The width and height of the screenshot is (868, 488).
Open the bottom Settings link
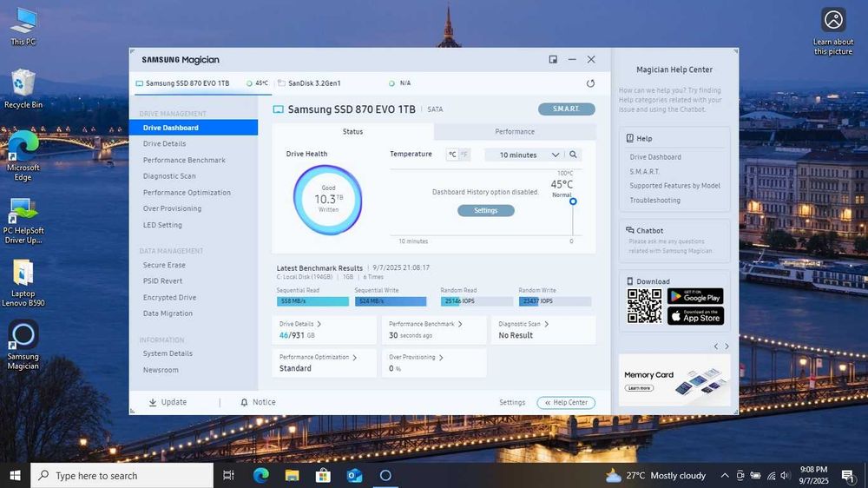coord(512,403)
